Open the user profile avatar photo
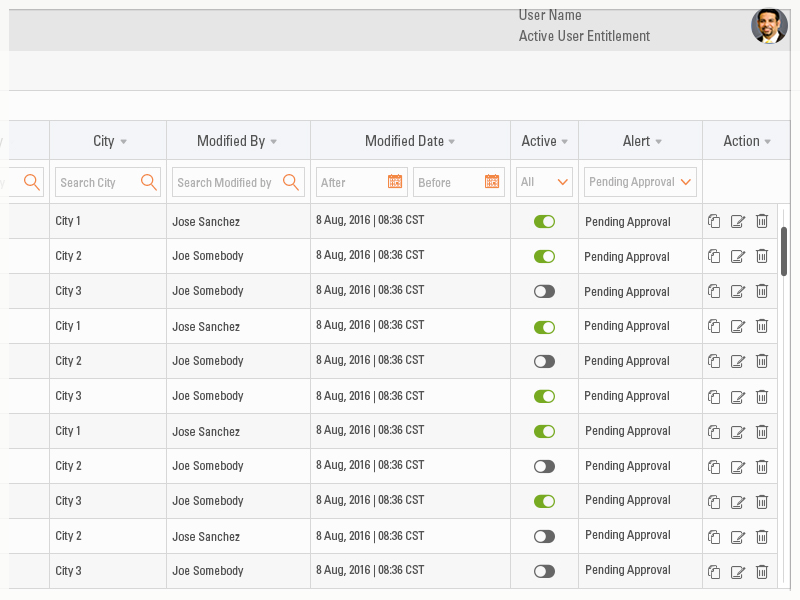Image resolution: width=800 pixels, height=600 pixels. pyautogui.click(x=769, y=26)
